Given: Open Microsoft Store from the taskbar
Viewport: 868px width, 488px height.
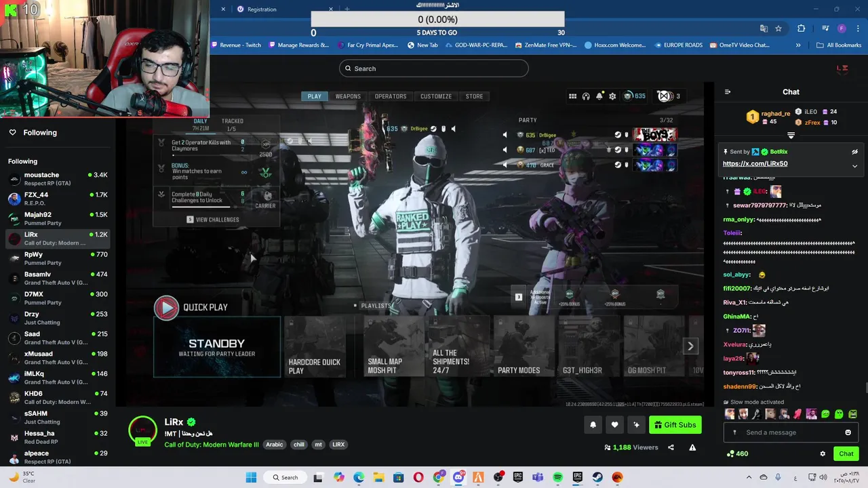Looking at the screenshot, I should tap(399, 477).
